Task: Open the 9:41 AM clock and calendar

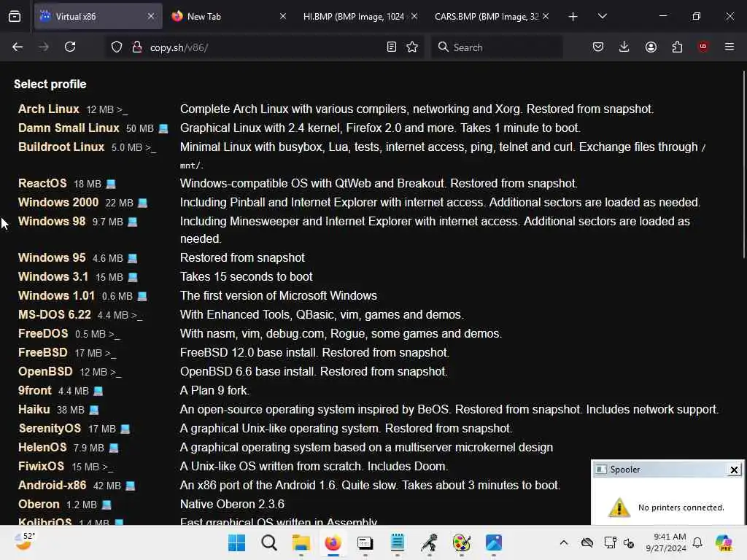Action: pos(666,542)
